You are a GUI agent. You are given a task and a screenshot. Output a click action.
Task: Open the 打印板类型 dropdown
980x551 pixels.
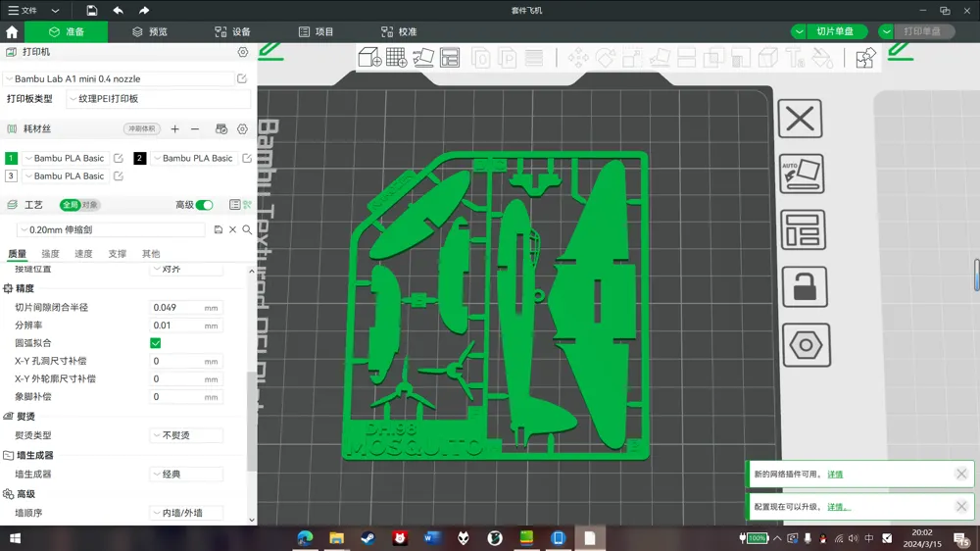pyautogui.click(x=158, y=99)
